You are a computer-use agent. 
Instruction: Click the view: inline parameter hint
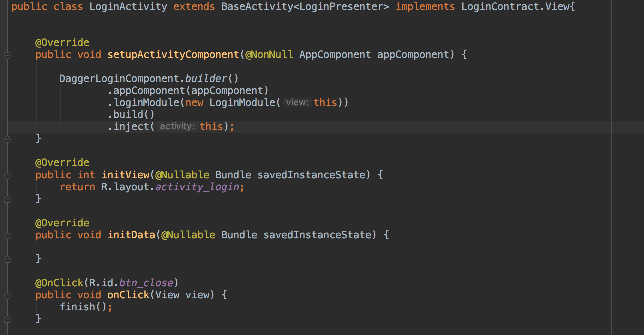(297, 102)
